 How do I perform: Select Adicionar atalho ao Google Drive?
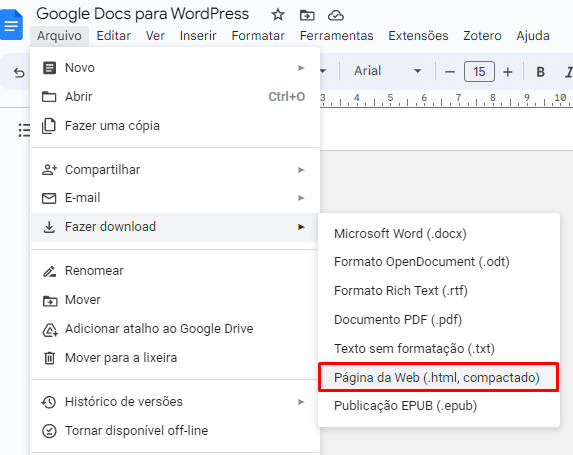(x=175, y=329)
